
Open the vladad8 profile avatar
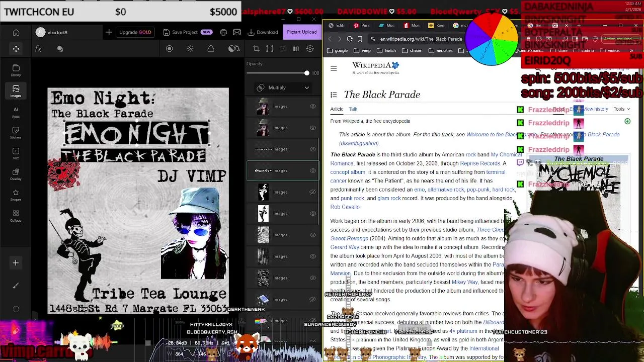click(41, 32)
